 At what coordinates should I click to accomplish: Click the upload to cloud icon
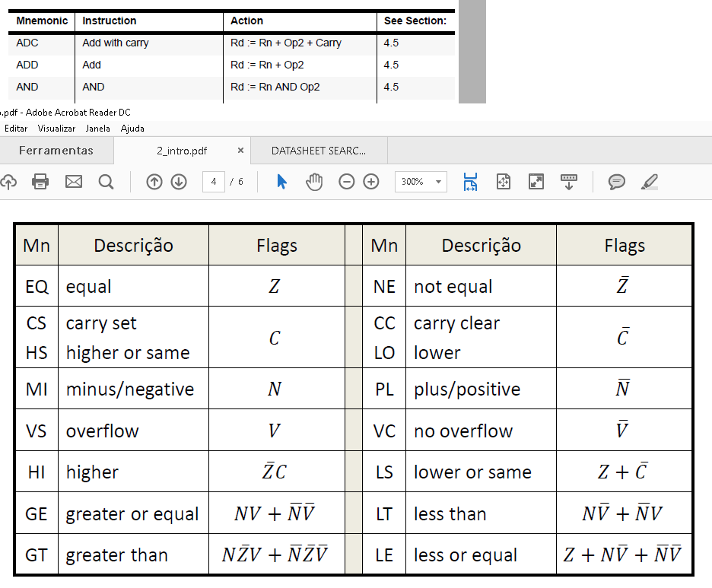coord(8,182)
